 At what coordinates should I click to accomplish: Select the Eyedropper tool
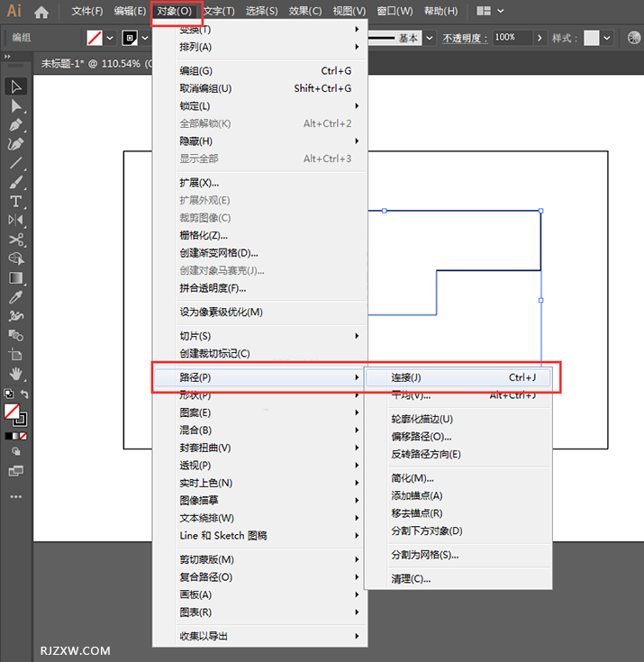pyautogui.click(x=16, y=297)
